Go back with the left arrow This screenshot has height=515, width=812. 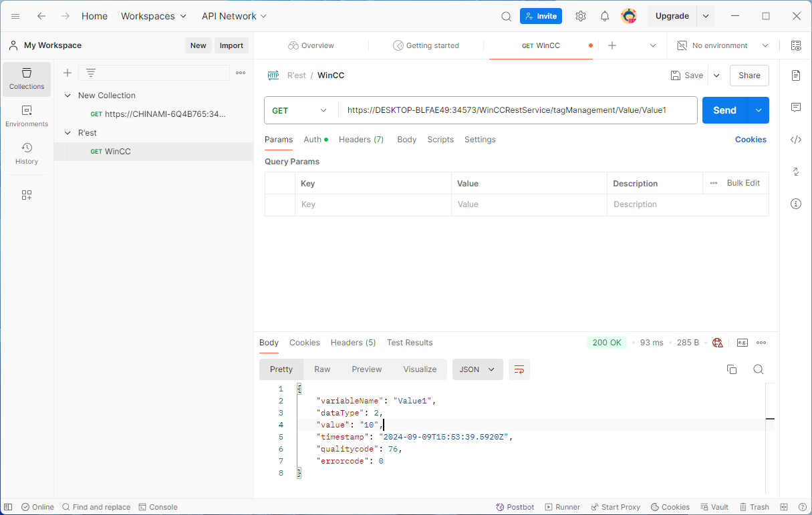(41, 16)
